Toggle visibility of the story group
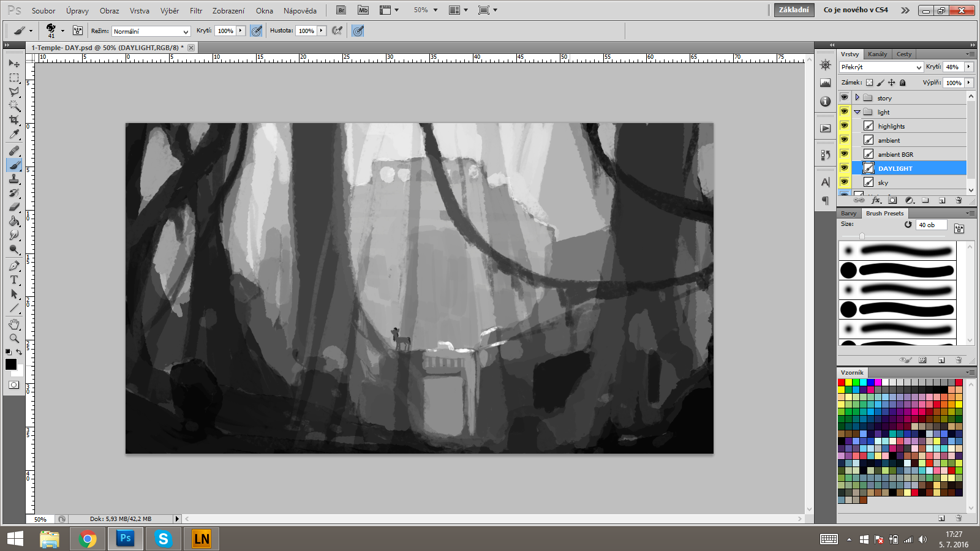Screen dimensions: 980x551 coord(844,98)
